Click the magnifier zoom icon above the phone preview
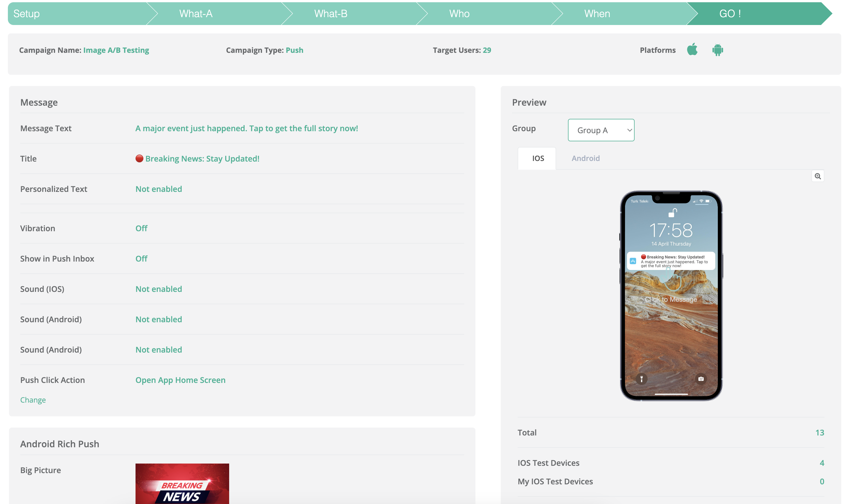848x504 pixels. pyautogui.click(x=817, y=176)
